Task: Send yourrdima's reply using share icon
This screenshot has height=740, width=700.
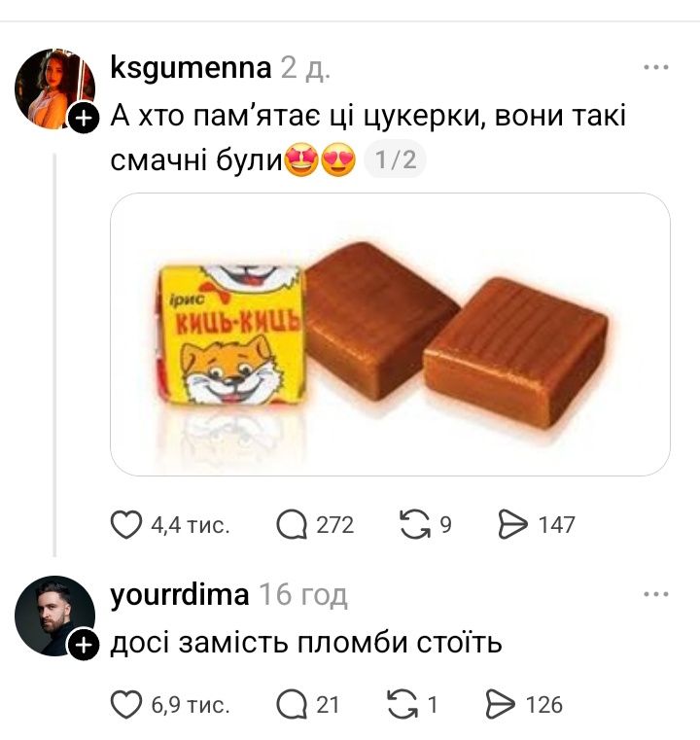Action: pos(501,705)
